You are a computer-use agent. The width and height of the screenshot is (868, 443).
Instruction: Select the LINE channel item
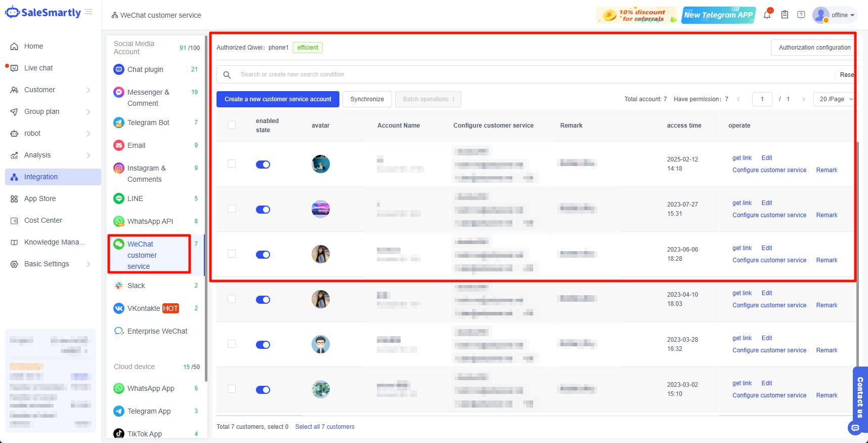[x=156, y=198]
